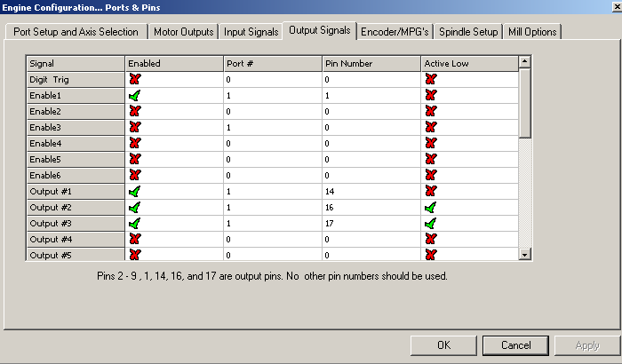The height and width of the screenshot is (364, 622).
Task: Open the Input Signals tab
Action: [251, 32]
